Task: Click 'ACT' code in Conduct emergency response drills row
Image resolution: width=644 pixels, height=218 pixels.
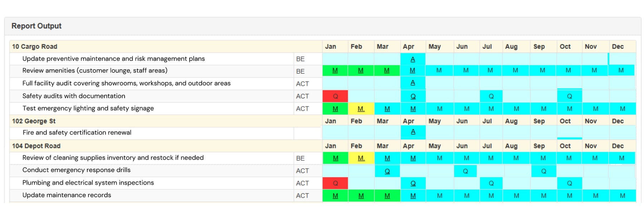Action: point(302,171)
